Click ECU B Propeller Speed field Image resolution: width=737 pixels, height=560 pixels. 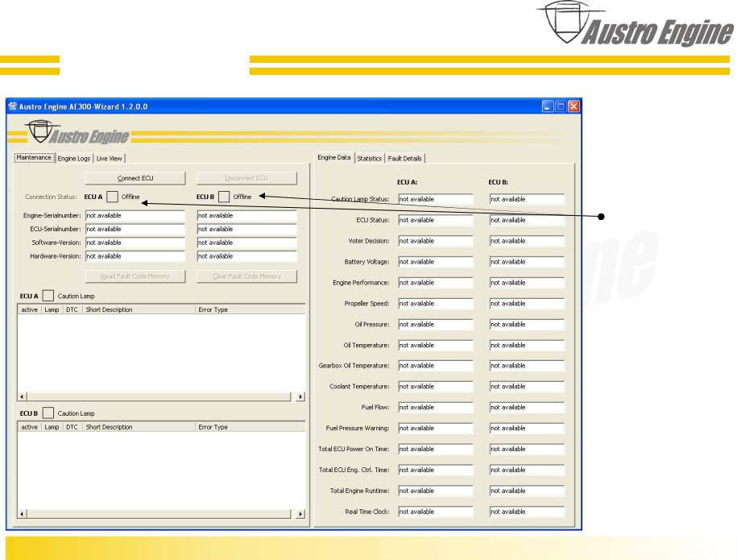527,304
